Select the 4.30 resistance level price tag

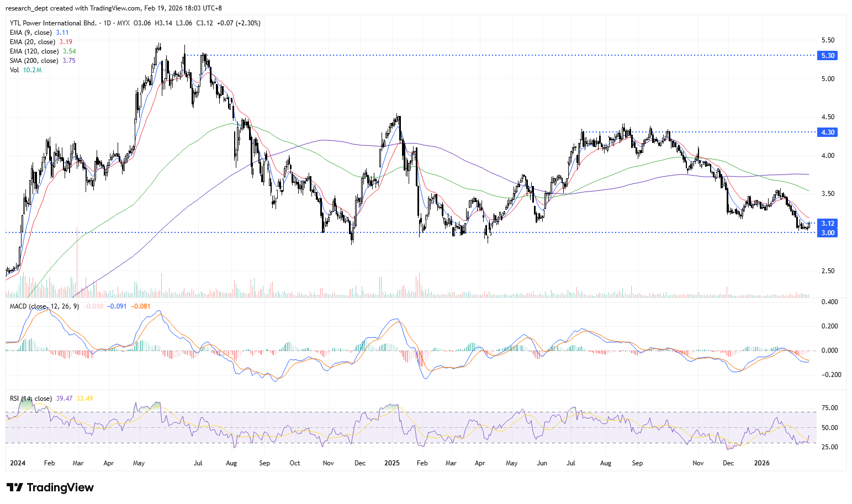pos(828,132)
